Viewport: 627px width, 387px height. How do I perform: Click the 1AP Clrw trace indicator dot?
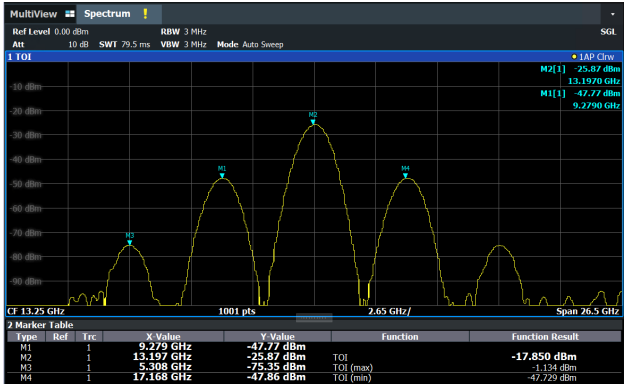point(574,57)
